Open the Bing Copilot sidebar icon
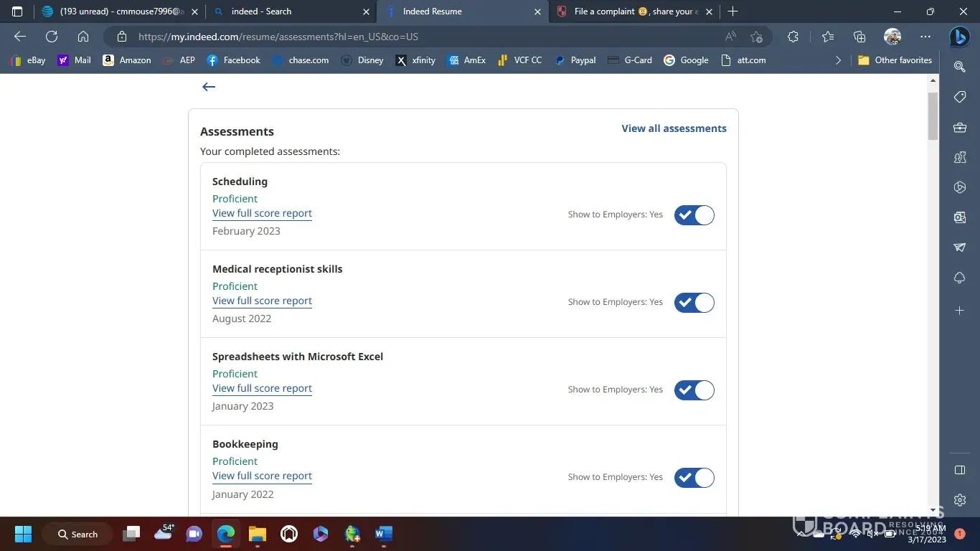This screenshot has height=551, width=980. click(x=959, y=37)
